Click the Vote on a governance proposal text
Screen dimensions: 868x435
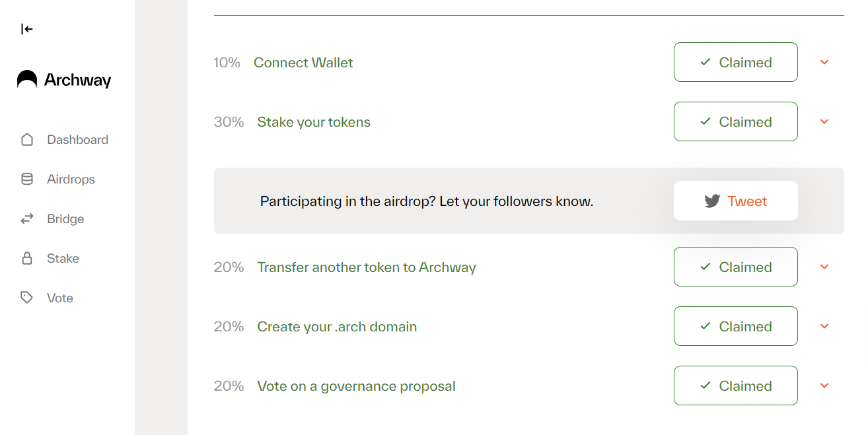(356, 386)
